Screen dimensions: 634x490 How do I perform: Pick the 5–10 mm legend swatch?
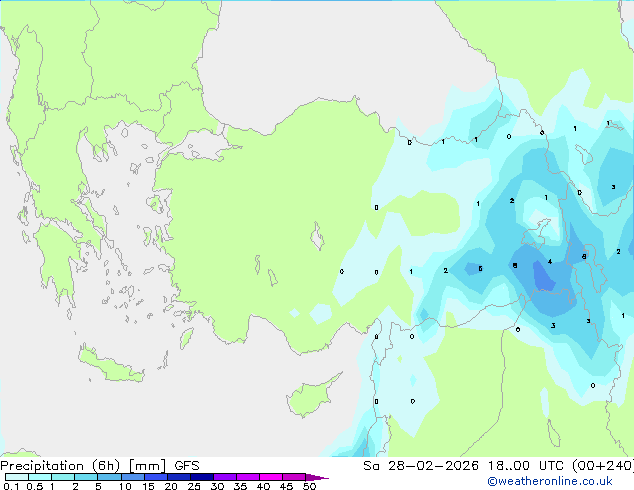[109, 477]
